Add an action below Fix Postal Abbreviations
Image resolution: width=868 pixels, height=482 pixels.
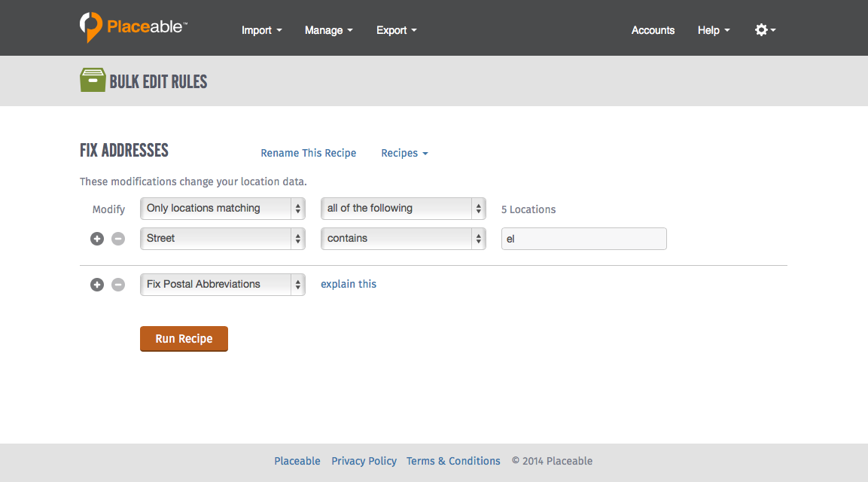point(97,285)
